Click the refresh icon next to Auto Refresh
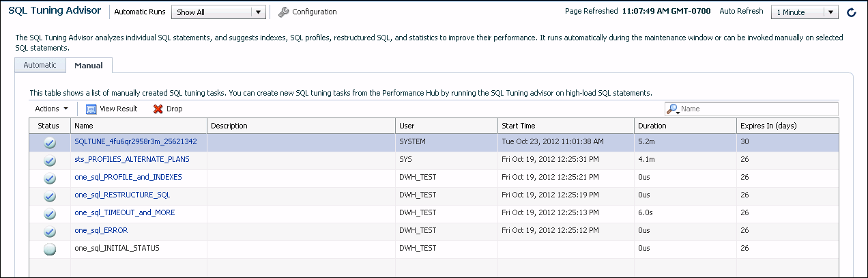This screenshot has height=278, width=868. click(x=851, y=12)
